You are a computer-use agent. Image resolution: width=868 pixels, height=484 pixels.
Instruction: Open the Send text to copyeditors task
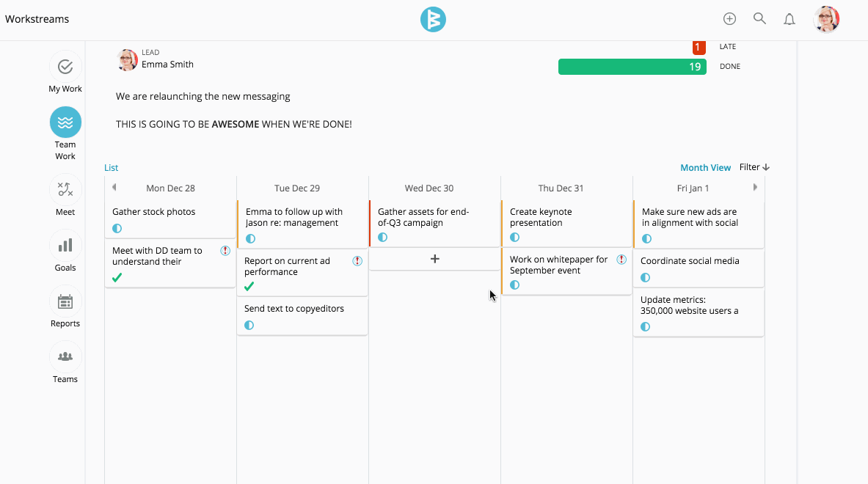[x=293, y=308]
